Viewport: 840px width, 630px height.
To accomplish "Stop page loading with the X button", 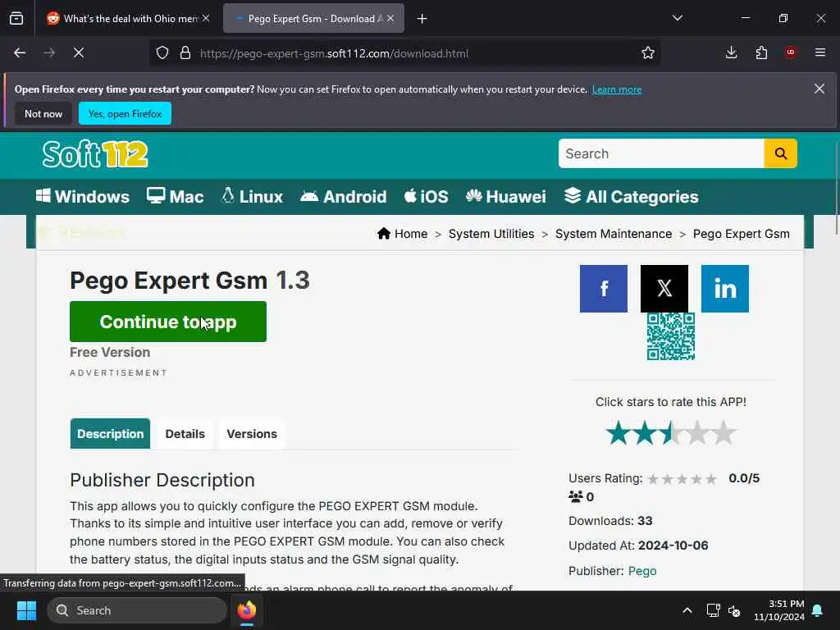I will 78,52.
